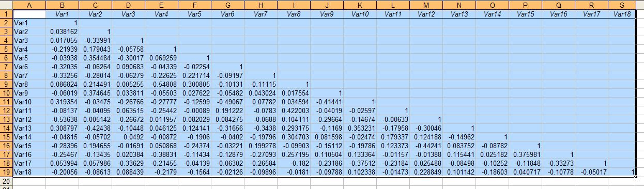Select the cell containing 0.353231
Screen dimensions: 644x189
click(360, 128)
